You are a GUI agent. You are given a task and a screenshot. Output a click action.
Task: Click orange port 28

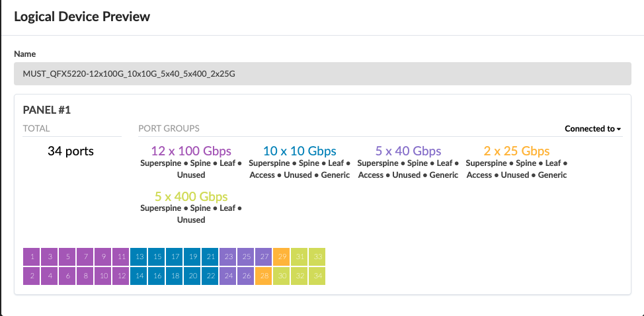click(264, 276)
